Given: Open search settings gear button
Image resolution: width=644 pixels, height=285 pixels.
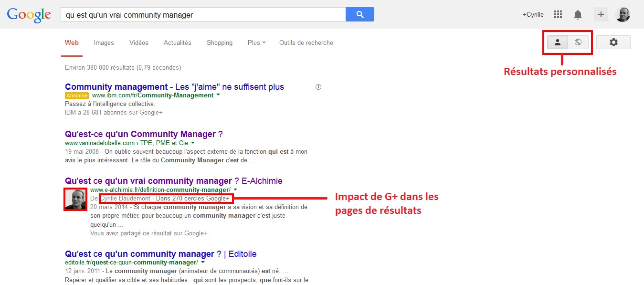Looking at the screenshot, I should pos(613,42).
